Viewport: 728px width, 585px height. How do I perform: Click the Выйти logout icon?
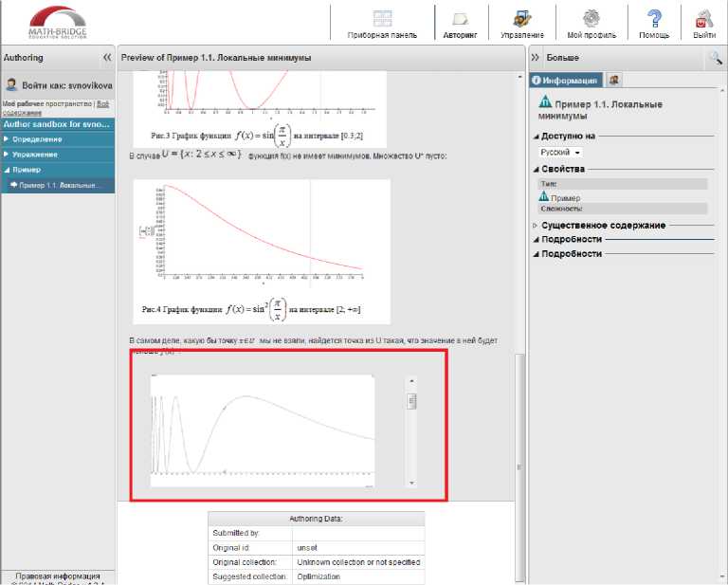coord(704,19)
